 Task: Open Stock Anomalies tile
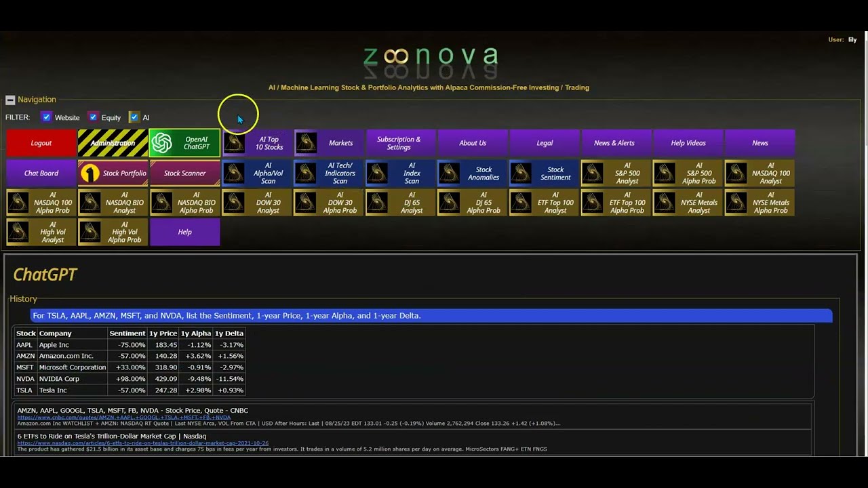coord(473,173)
